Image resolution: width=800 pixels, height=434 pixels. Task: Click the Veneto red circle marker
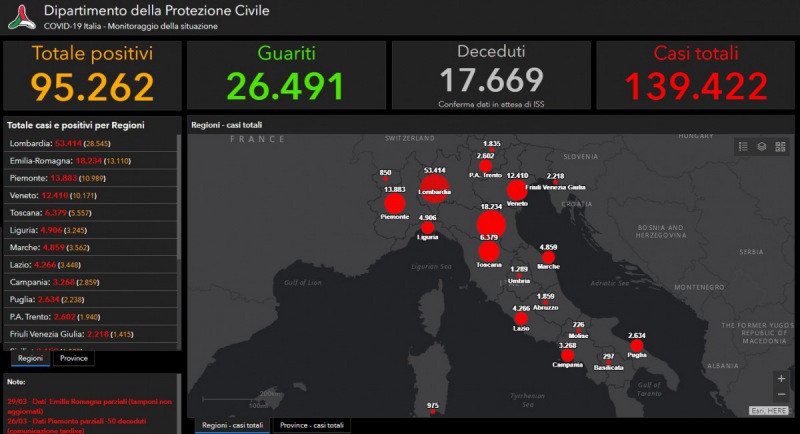click(516, 190)
